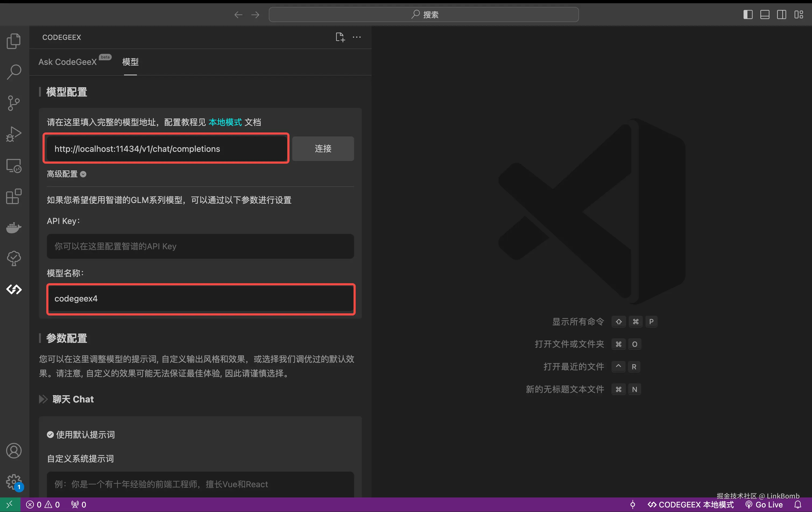The height and width of the screenshot is (512, 812).
Task: Select the CodeGeeX icon in activity bar
Action: coord(14,289)
